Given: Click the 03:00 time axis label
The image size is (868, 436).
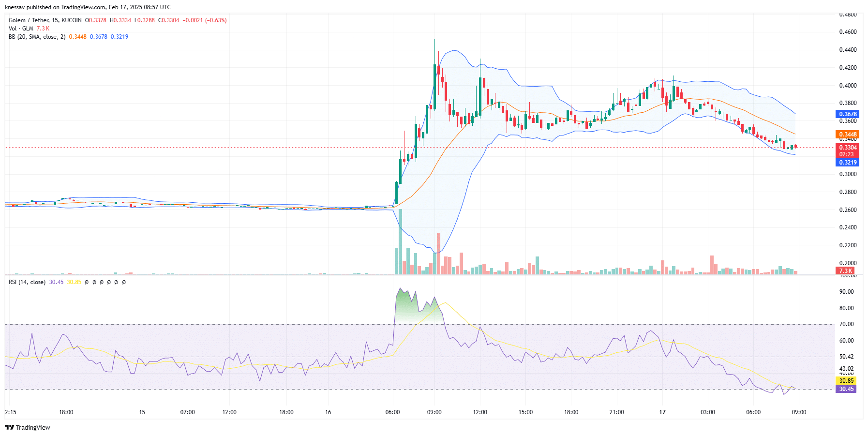Looking at the screenshot, I should point(708,412).
